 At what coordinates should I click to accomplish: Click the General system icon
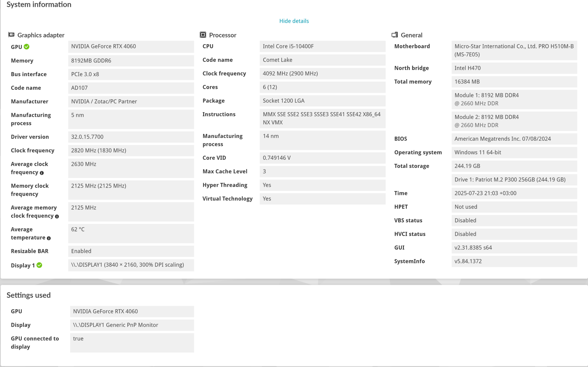[x=394, y=35]
